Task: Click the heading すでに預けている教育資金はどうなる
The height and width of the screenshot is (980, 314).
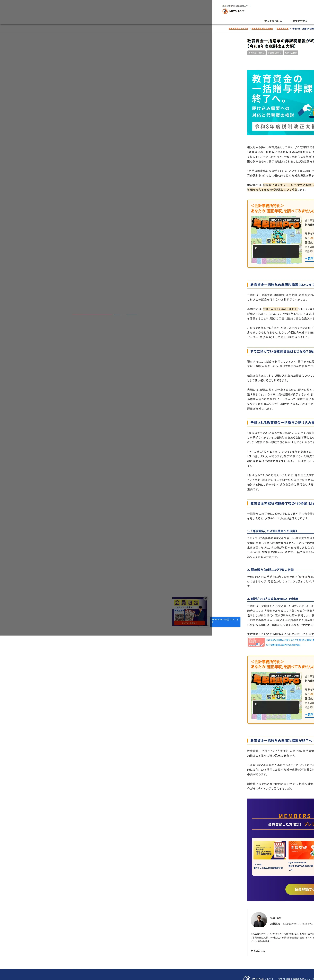Action: click(282, 351)
